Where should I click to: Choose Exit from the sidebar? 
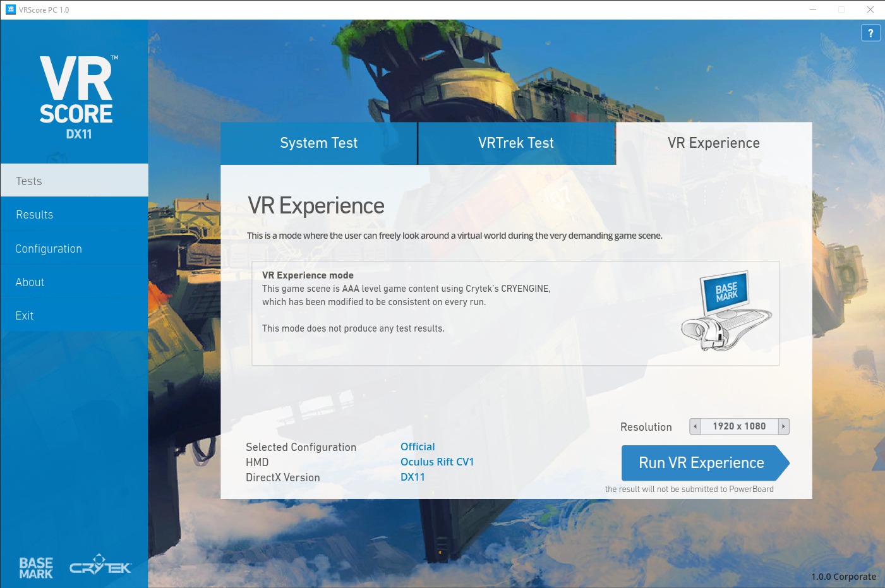click(25, 316)
